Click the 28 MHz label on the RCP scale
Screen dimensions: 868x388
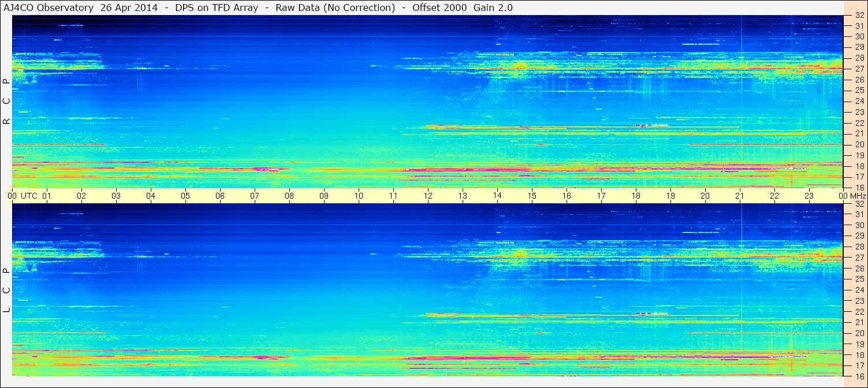coord(859,58)
